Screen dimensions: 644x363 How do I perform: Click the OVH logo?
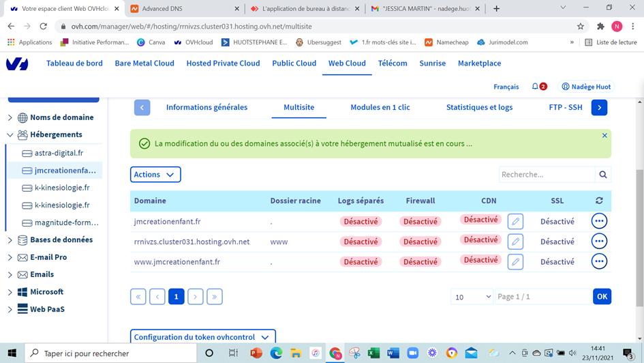[17, 63]
